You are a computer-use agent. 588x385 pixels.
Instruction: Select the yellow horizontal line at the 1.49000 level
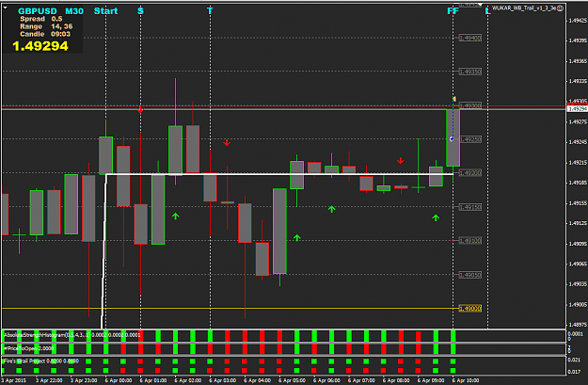pos(230,309)
